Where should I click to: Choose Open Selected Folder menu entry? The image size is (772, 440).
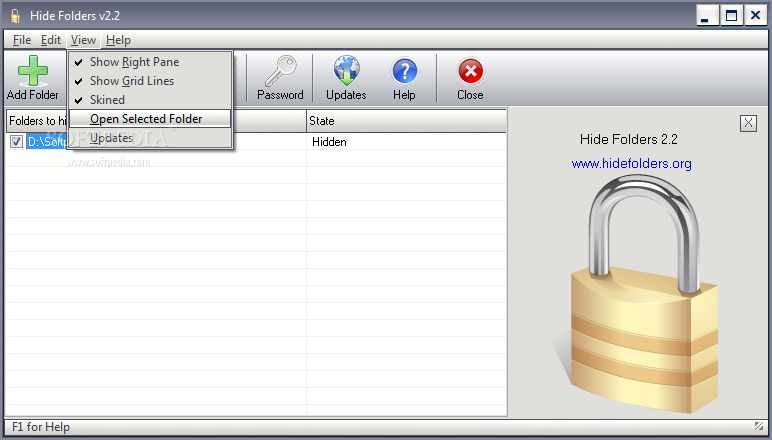(150, 119)
